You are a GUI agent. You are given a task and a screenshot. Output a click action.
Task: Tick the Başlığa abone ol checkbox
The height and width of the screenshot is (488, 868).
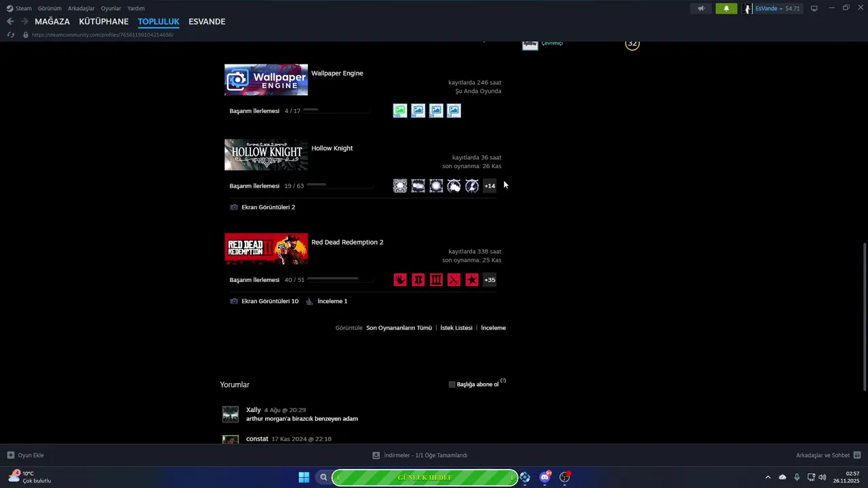(452, 384)
